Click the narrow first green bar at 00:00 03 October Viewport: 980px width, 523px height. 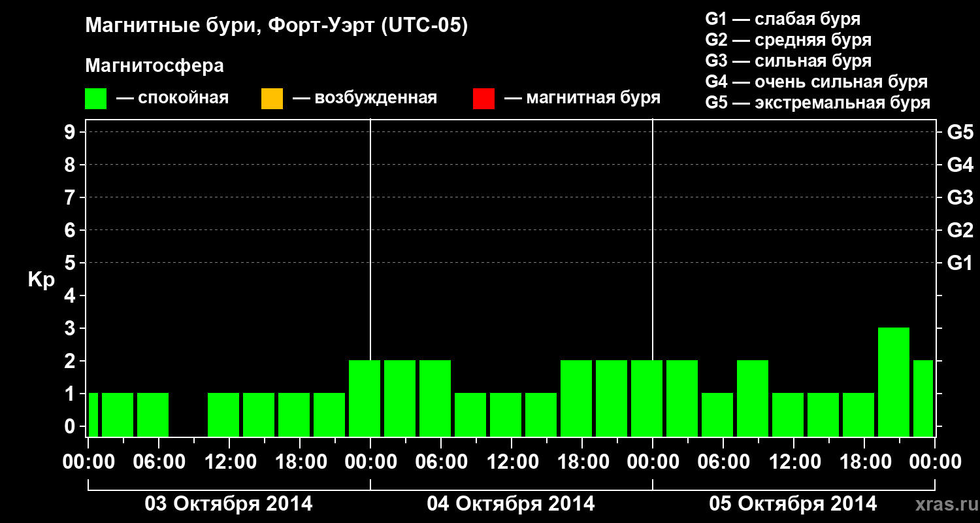click(93, 414)
